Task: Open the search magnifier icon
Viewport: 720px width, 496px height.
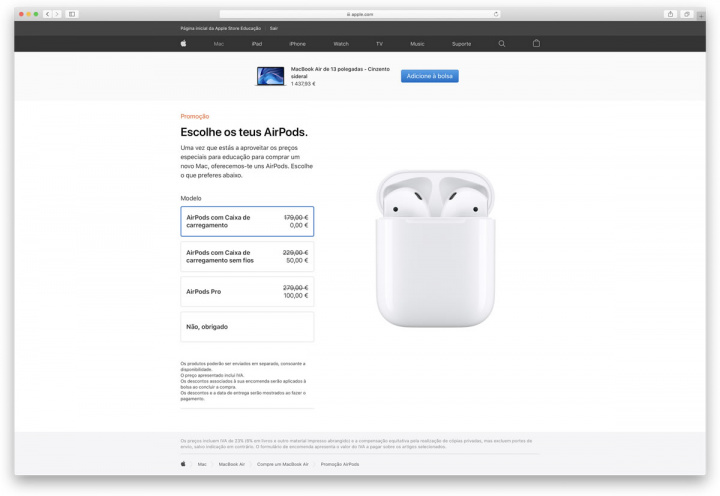Action: pyautogui.click(x=501, y=44)
